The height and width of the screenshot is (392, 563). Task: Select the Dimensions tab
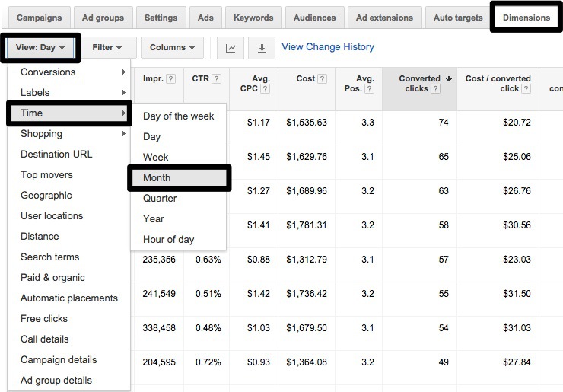pyautogui.click(x=526, y=18)
